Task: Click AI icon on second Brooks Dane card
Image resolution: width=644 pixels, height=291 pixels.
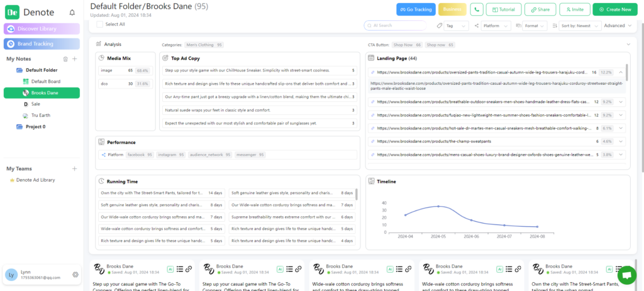Action: coord(280,269)
